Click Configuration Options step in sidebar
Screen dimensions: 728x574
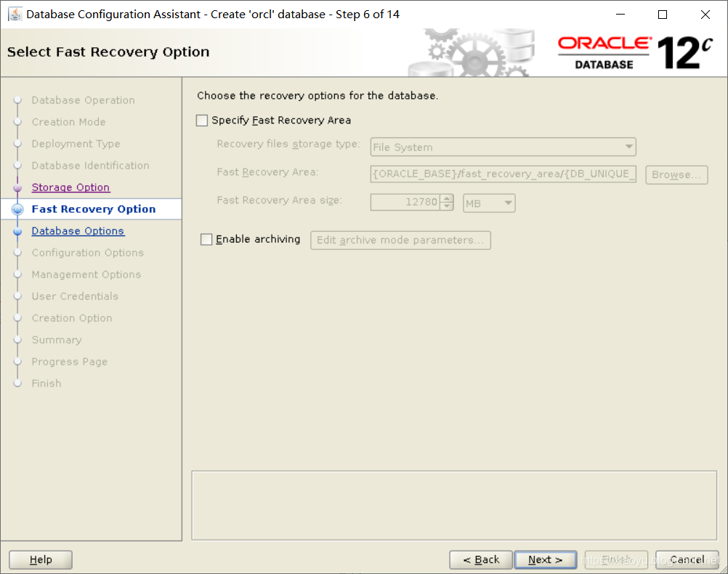click(x=88, y=253)
